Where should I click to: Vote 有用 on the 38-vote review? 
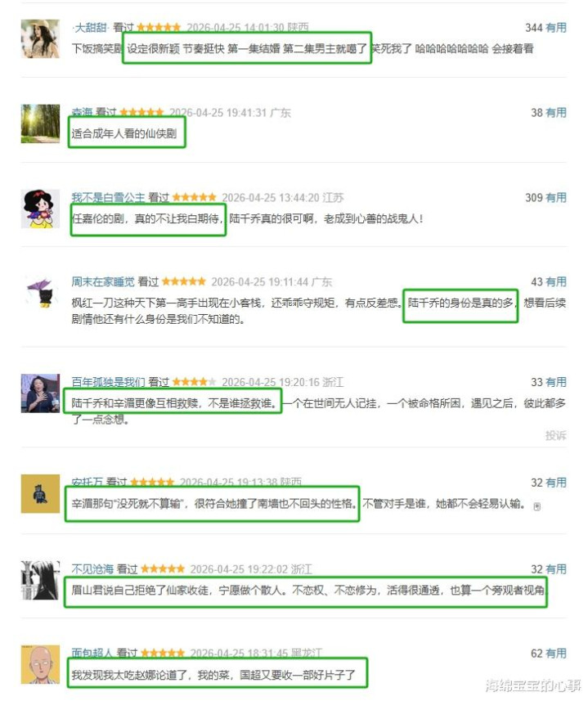[556, 113]
